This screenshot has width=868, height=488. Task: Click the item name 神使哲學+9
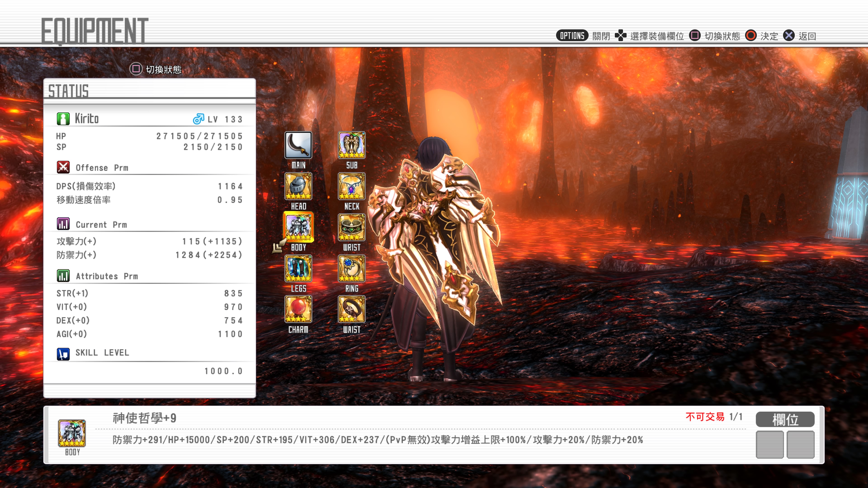(x=145, y=418)
